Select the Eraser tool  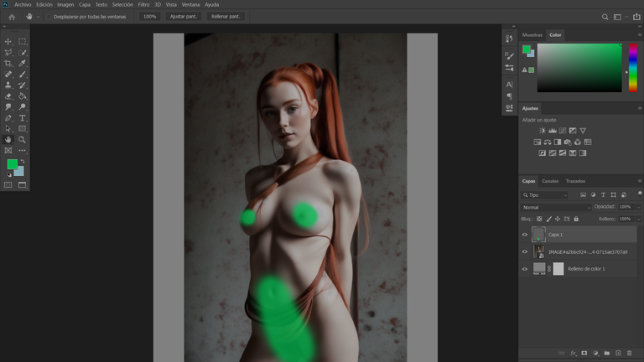[8, 96]
